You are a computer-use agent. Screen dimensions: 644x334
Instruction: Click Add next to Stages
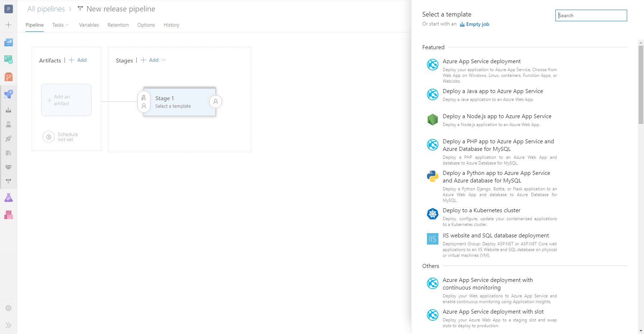click(150, 60)
